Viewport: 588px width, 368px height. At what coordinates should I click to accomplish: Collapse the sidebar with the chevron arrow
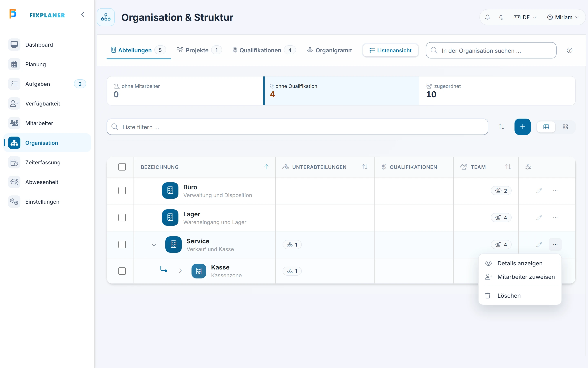point(83,15)
